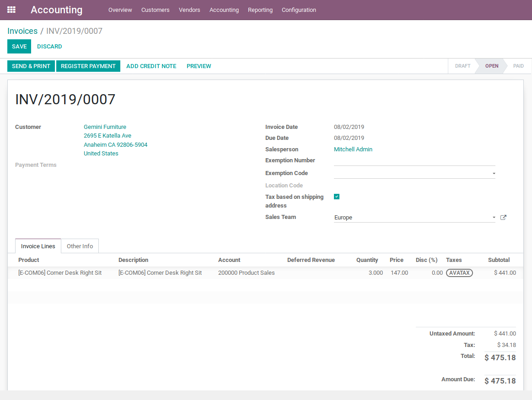Switch to the Other Info tab
This screenshot has width=532, height=400.
(80, 246)
